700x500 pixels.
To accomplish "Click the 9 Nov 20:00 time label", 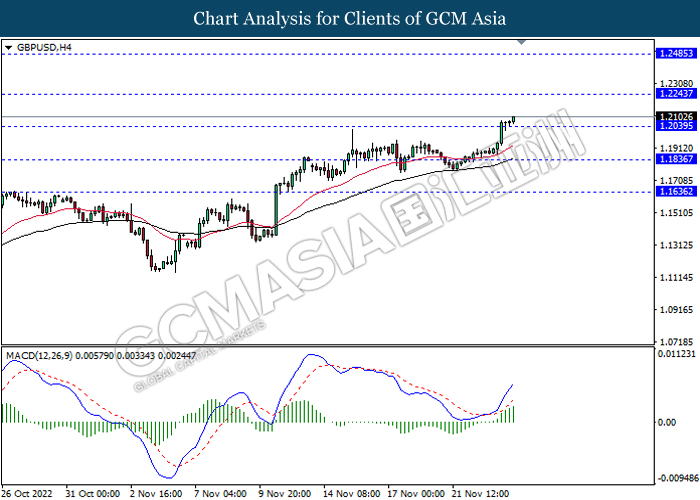I will pos(285,493).
